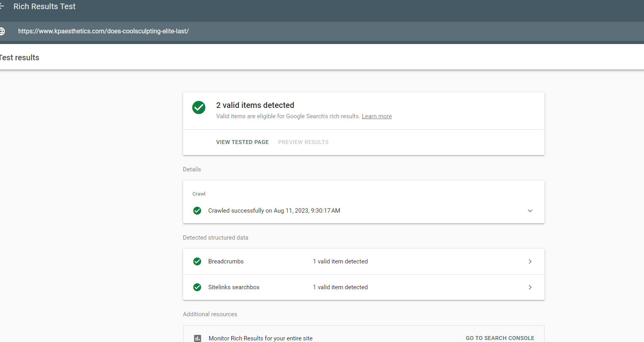Open Sitelinks searchbox details via right chevron
644x342 pixels.
coord(530,287)
